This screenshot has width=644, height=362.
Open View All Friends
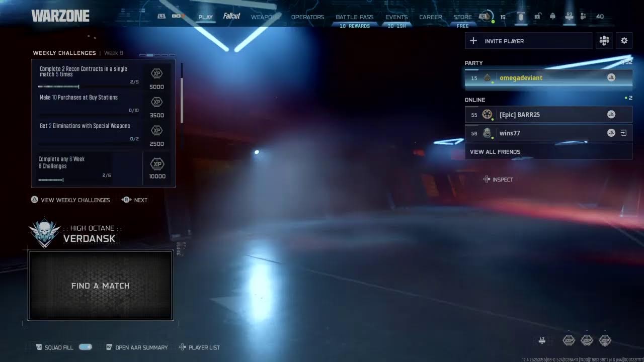[x=548, y=151]
